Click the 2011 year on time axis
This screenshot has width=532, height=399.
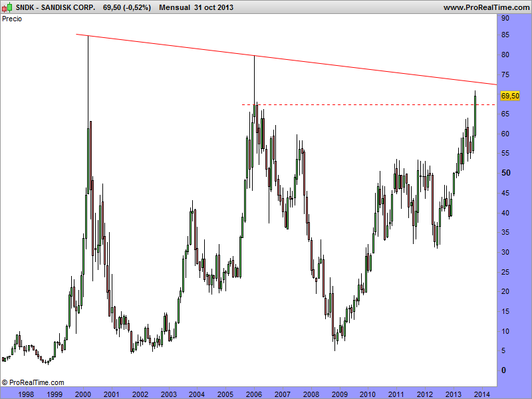tap(396, 394)
